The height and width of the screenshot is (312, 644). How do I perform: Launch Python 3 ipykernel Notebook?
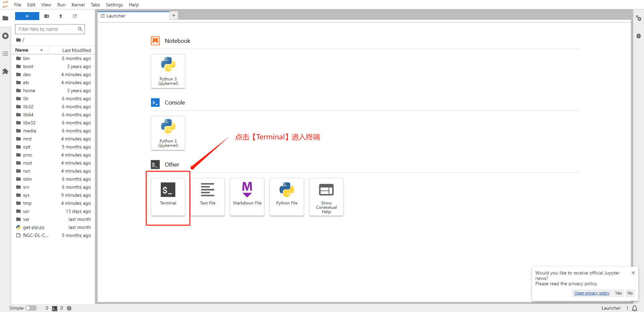point(168,71)
